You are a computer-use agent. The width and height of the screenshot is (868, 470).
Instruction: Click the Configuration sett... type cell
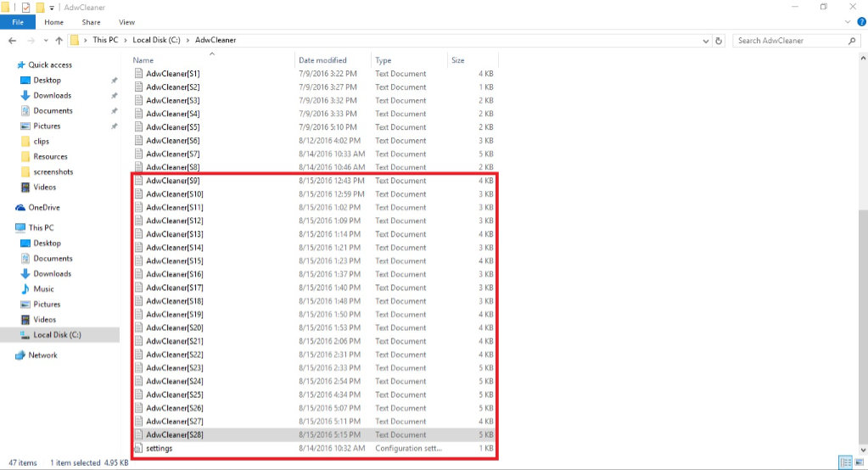point(408,448)
